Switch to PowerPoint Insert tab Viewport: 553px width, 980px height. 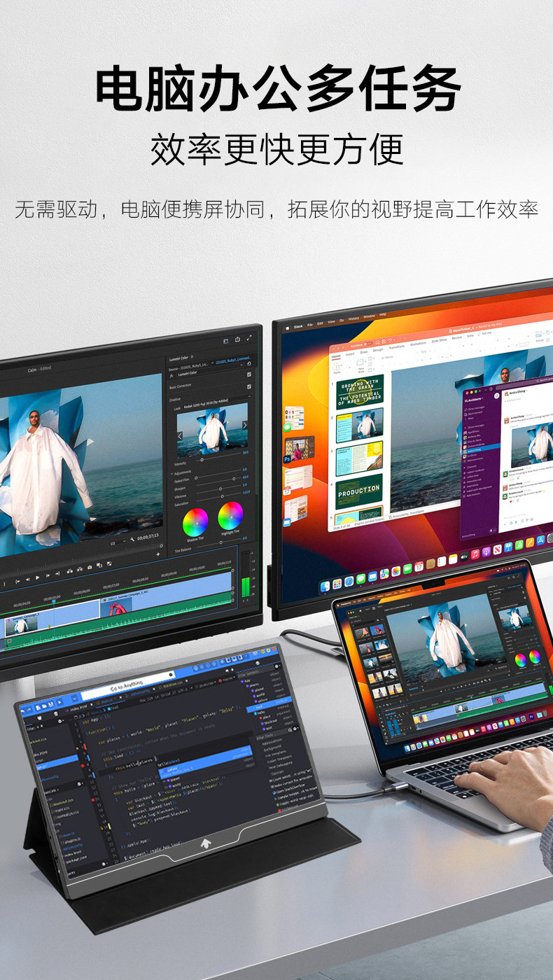tap(350, 353)
